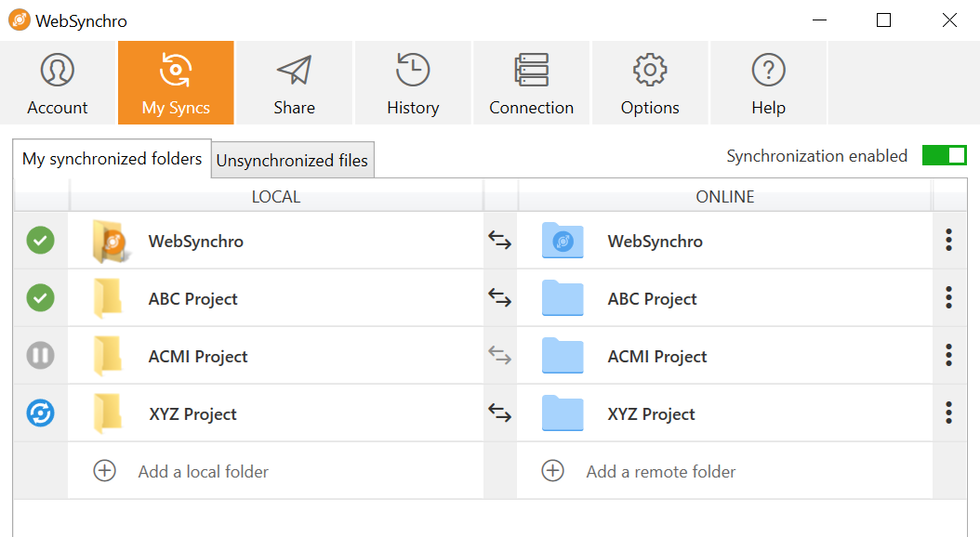Open the Share section

(x=295, y=83)
